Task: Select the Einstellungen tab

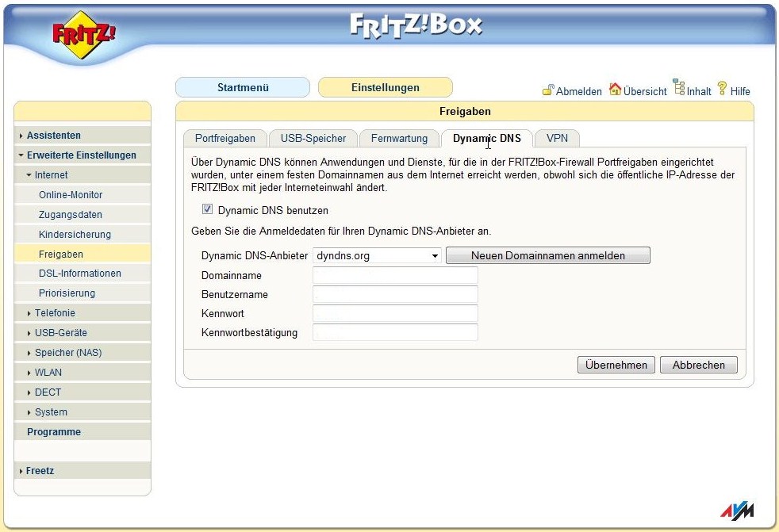Action: coord(386,87)
